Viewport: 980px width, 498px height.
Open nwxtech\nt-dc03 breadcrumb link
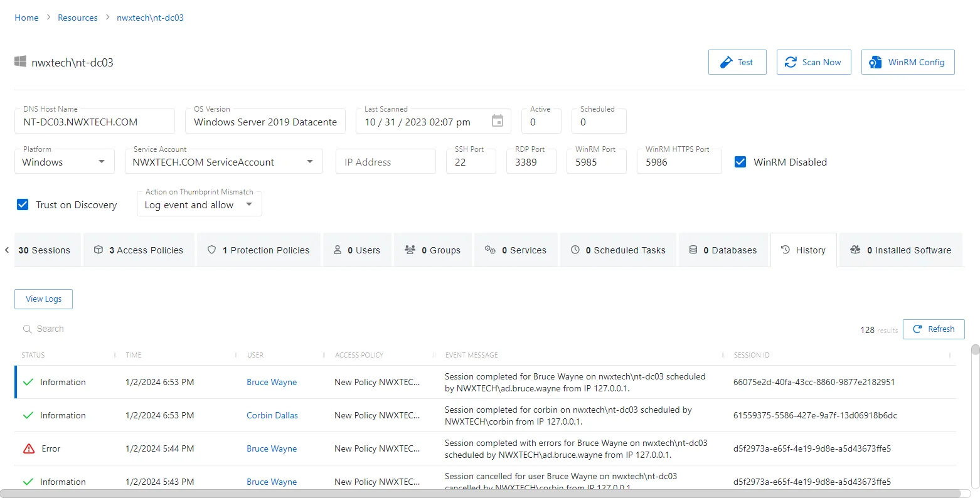(x=151, y=18)
